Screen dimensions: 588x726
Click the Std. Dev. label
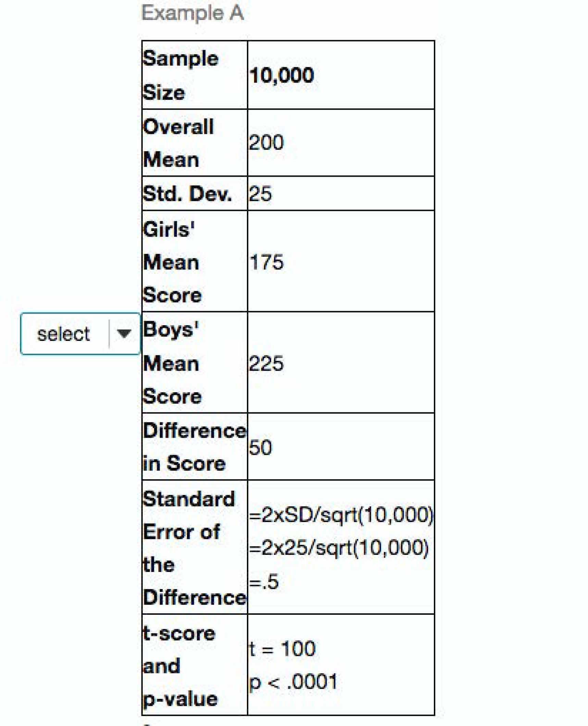click(x=187, y=194)
